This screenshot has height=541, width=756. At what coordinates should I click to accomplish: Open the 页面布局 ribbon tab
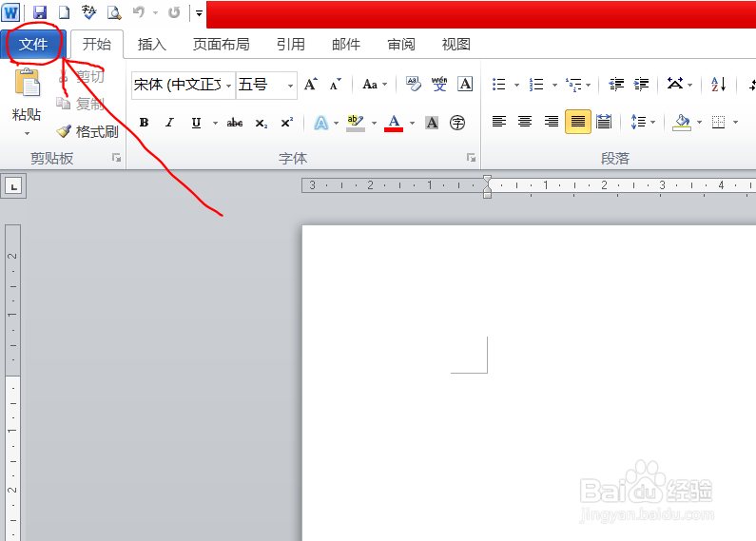(222, 45)
